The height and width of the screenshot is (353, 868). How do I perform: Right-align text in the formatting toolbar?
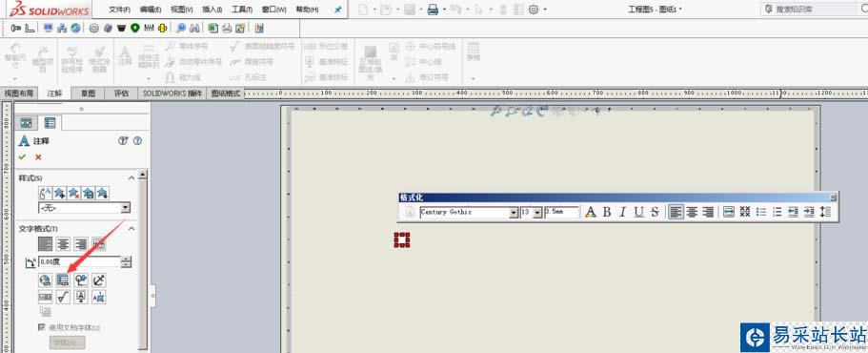708,212
